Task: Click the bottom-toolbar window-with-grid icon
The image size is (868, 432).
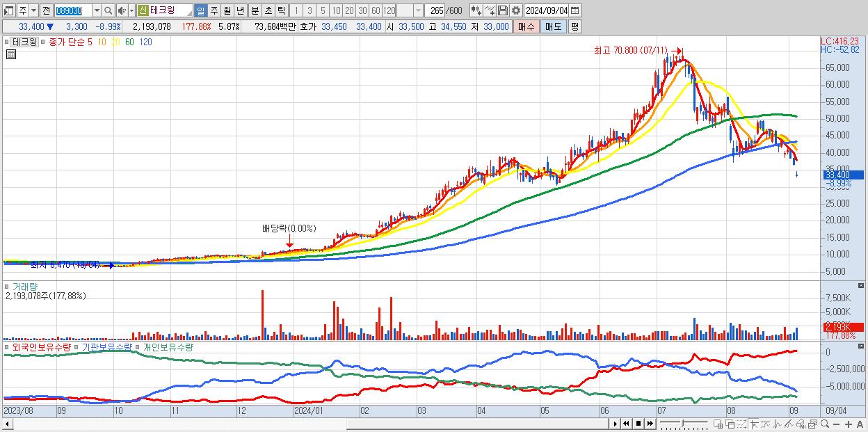Action: click(718, 424)
